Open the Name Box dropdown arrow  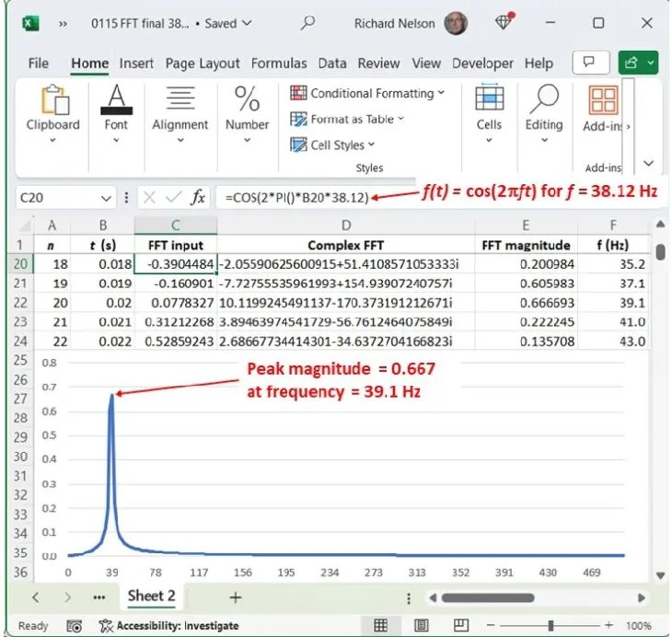click(x=108, y=198)
